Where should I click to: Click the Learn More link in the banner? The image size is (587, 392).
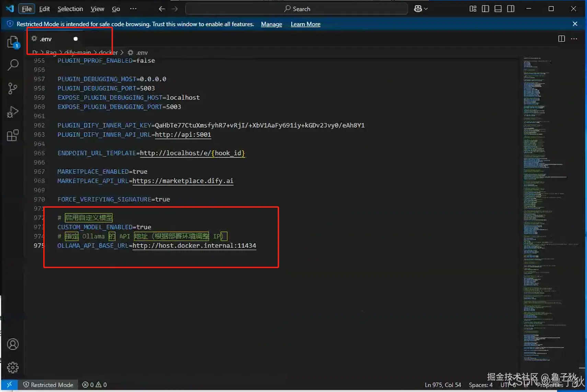(x=306, y=24)
